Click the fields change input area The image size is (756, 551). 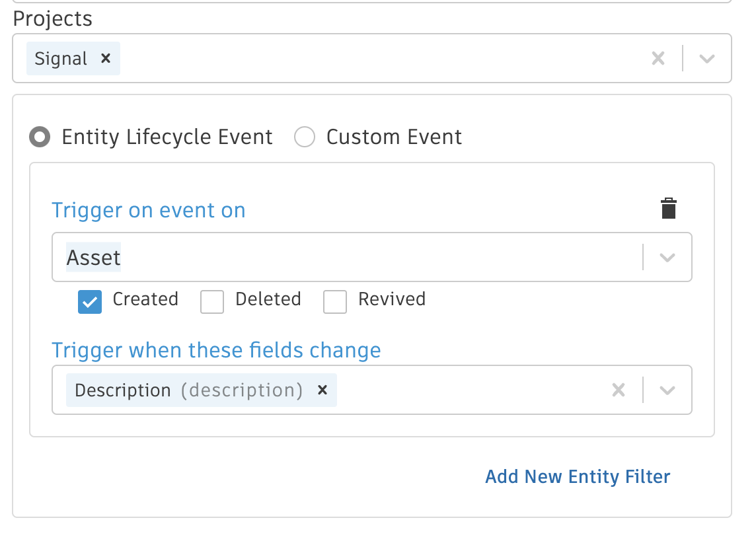pyautogui.click(x=463, y=390)
